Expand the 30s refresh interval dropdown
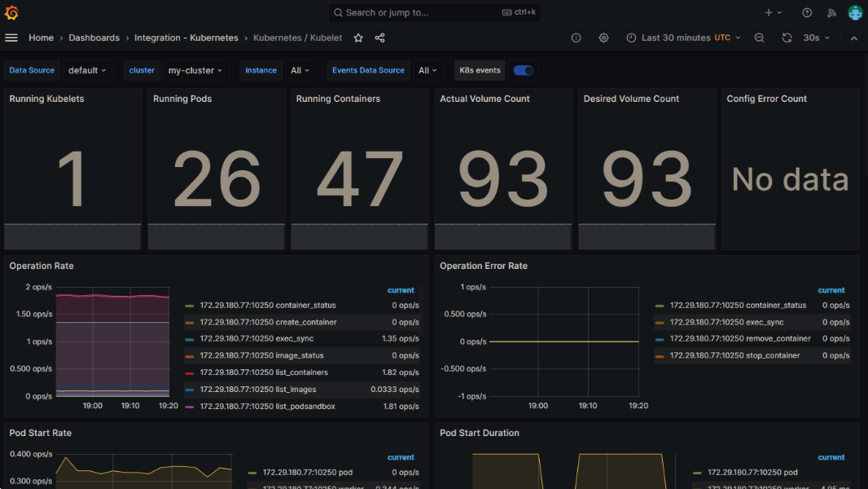 click(x=817, y=37)
